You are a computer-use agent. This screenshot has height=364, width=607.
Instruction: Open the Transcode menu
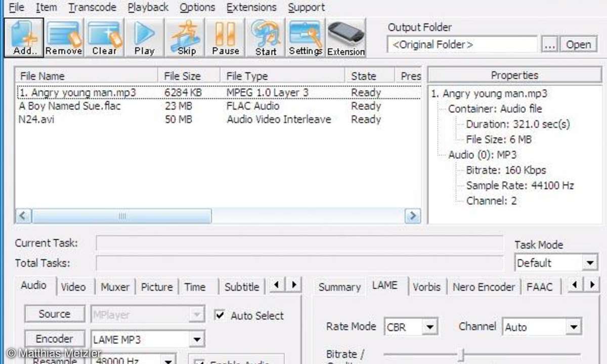coord(92,8)
